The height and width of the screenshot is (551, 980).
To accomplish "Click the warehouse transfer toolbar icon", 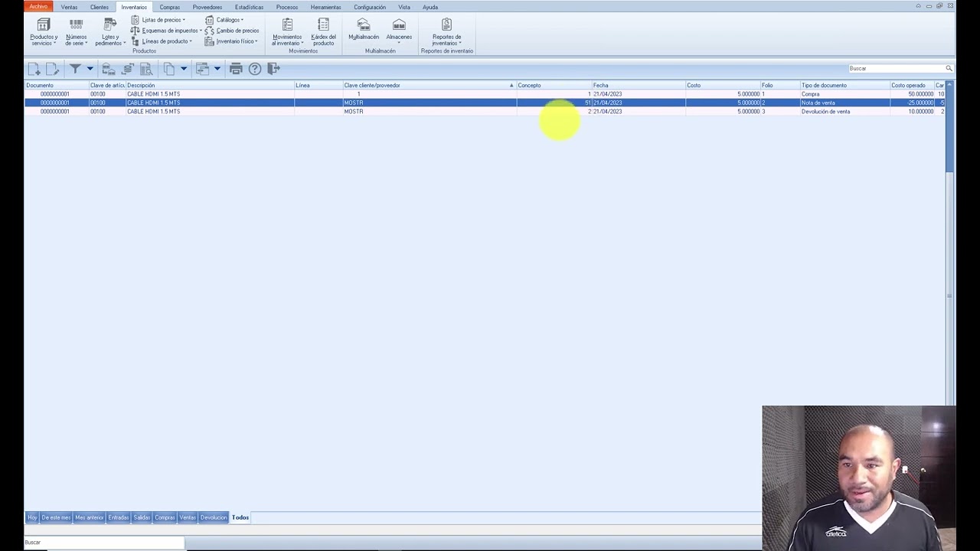I will click(x=109, y=69).
